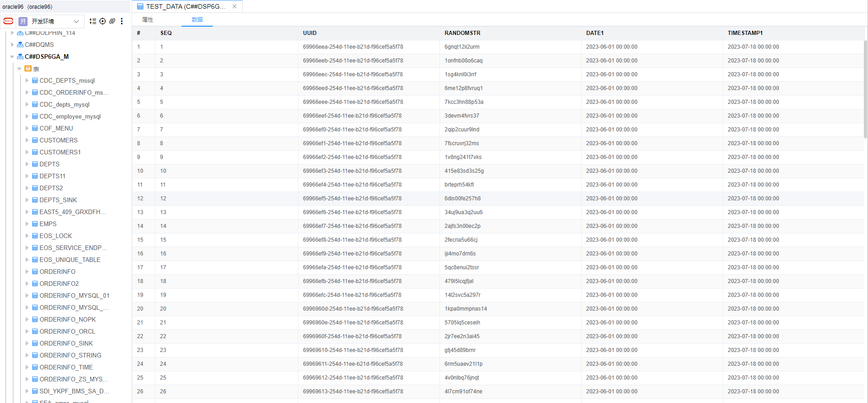The image size is (868, 403).
Task: Collapse the C##DSP6GA_M schema node
Action: click(x=12, y=57)
